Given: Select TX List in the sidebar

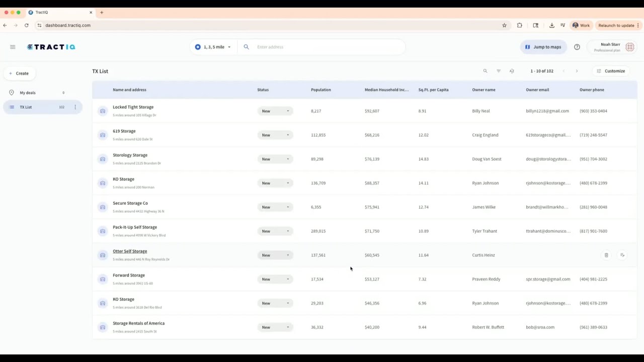Looking at the screenshot, I should 42,107.
